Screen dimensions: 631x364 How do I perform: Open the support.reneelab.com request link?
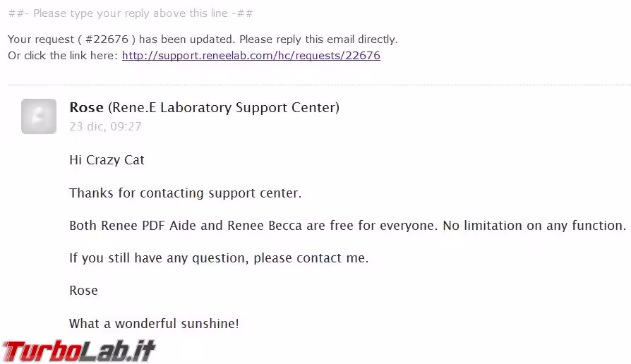(251, 56)
